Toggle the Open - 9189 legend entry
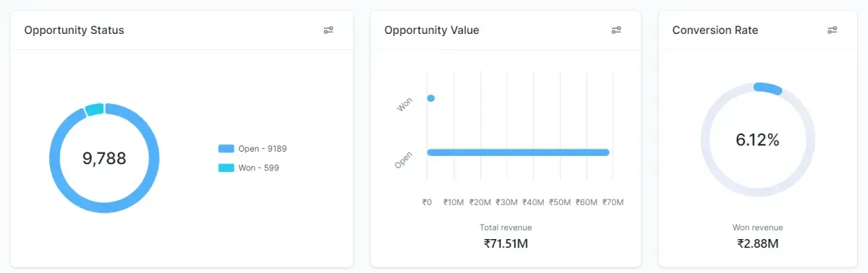The width and height of the screenshot is (868, 273). click(252, 149)
